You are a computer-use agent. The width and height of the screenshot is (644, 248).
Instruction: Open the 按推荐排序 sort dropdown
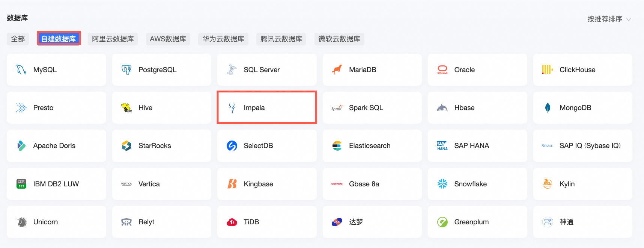click(609, 19)
